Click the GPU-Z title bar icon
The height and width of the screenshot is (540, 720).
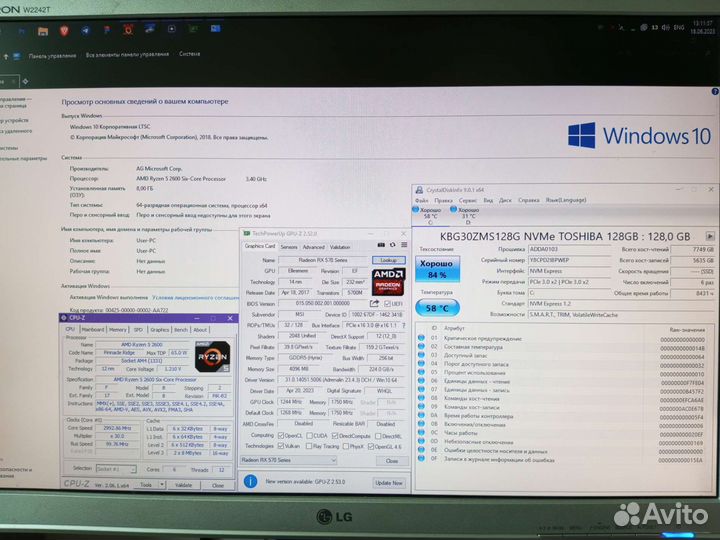247,234
